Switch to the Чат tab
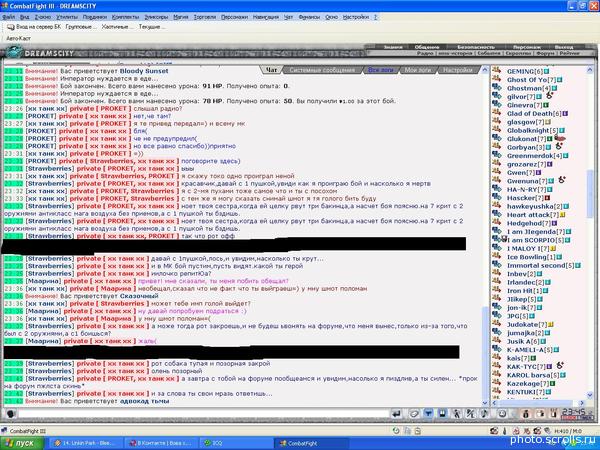The width and height of the screenshot is (600, 450). [x=271, y=70]
